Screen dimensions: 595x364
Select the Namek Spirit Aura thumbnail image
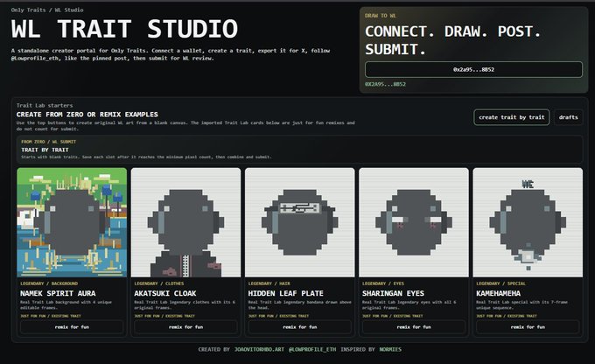coord(72,222)
